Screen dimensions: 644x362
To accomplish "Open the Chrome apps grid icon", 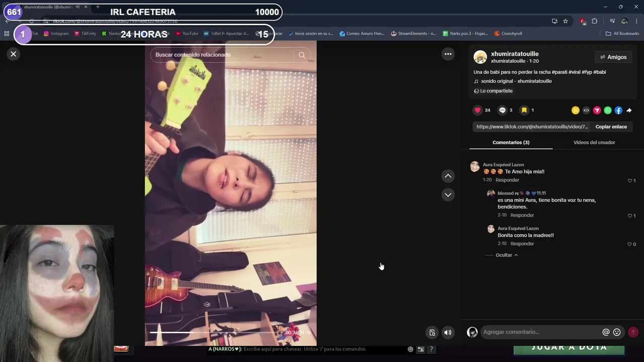I will point(7,34).
